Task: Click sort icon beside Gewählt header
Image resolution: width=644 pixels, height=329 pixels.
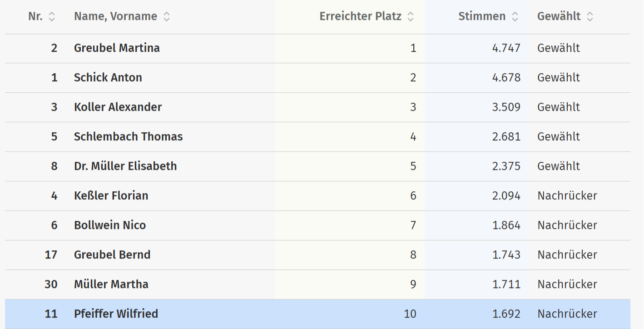Action: point(590,17)
